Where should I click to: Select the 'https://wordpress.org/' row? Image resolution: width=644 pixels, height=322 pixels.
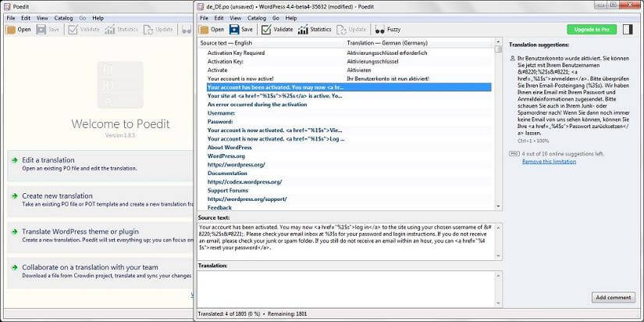[x=349, y=164]
